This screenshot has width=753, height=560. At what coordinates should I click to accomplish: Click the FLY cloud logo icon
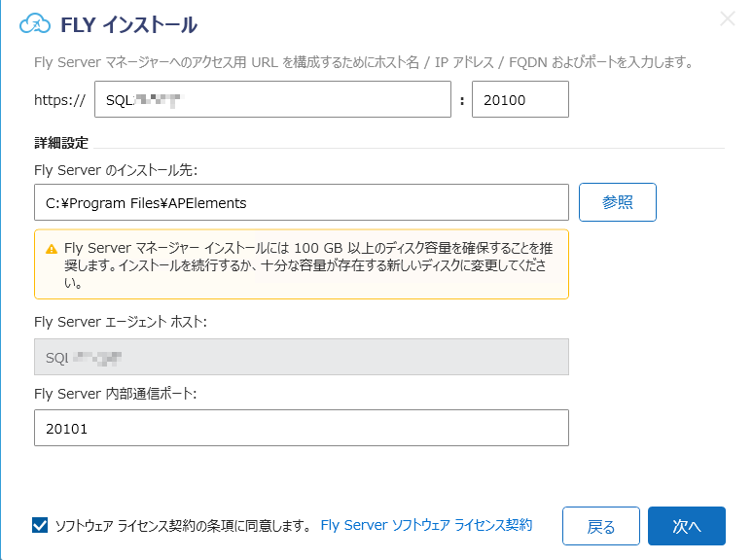tap(35, 23)
